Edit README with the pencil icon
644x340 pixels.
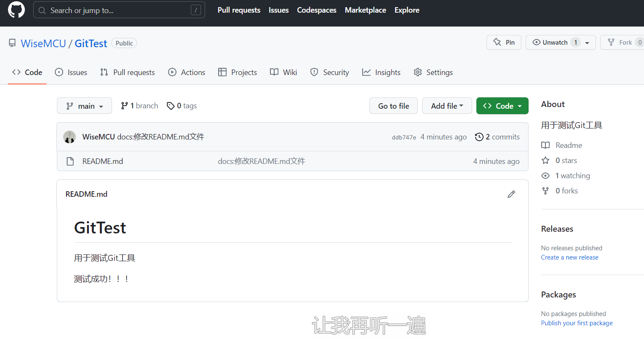pos(511,194)
